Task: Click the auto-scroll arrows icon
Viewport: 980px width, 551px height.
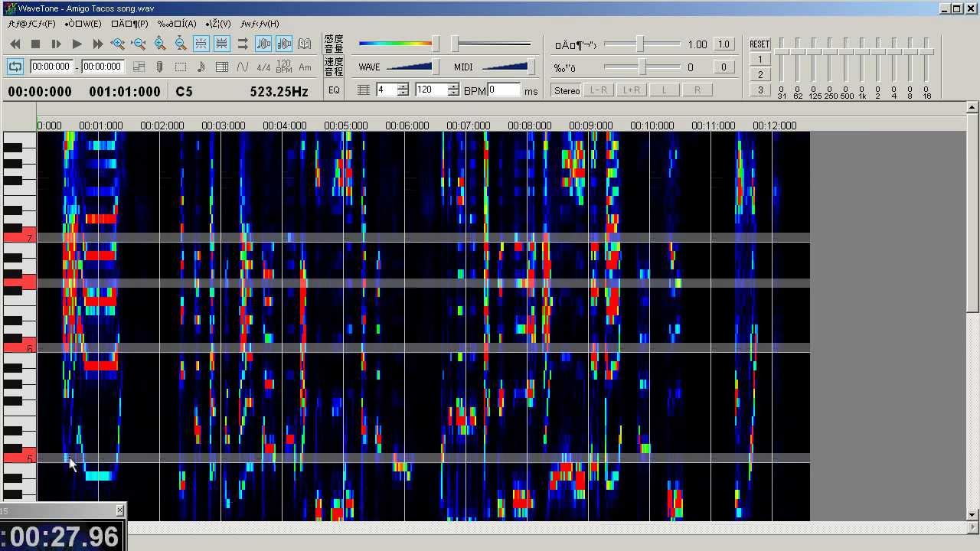Action: pos(242,44)
